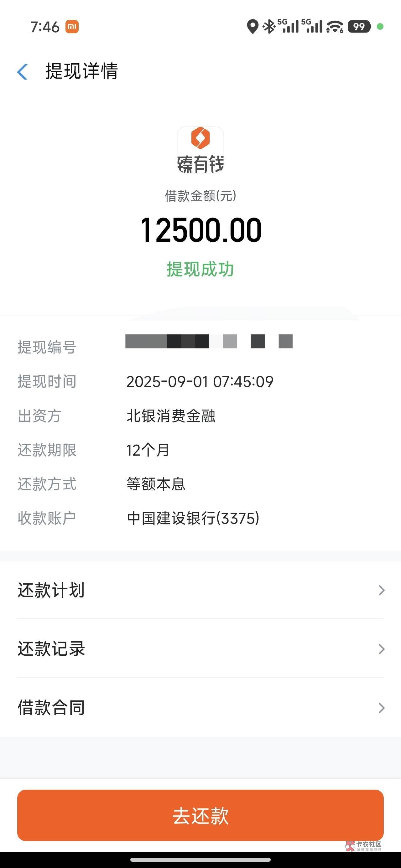Tap the blurred 提现编号 value
The height and width of the screenshot is (868, 401).
pos(209,341)
